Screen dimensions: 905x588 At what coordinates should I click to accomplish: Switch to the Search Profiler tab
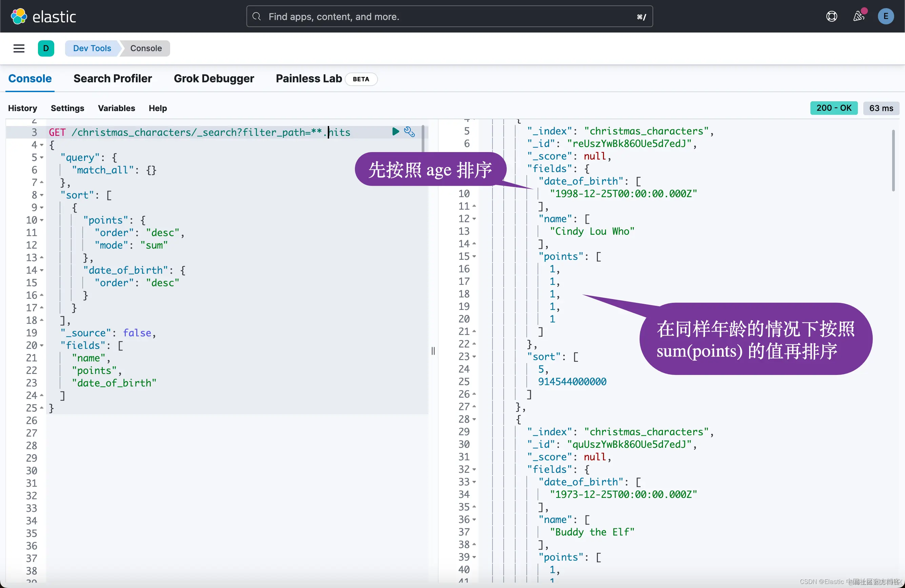click(x=113, y=78)
